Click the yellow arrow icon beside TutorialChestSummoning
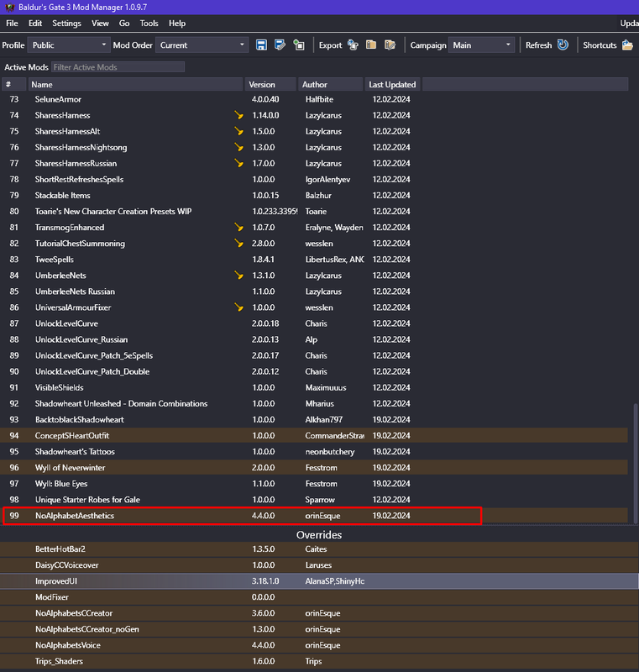The height and width of the screenshot is (672, 639). [239, 244]
